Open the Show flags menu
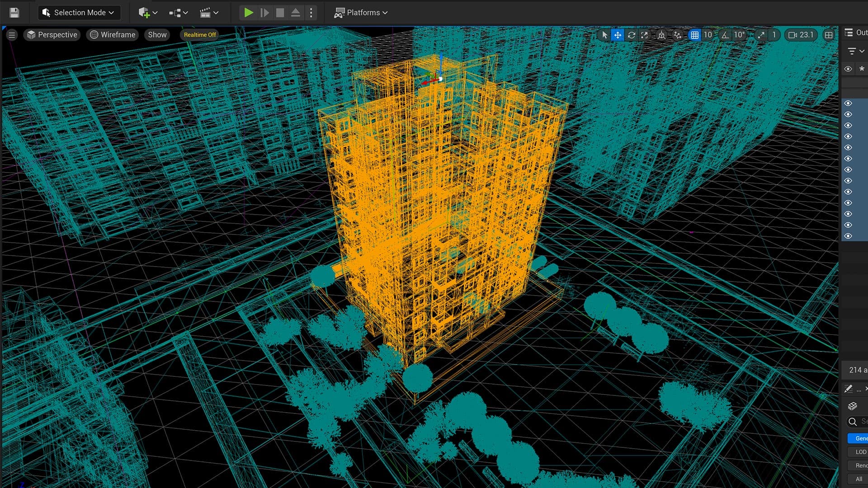 coord(157,35)
